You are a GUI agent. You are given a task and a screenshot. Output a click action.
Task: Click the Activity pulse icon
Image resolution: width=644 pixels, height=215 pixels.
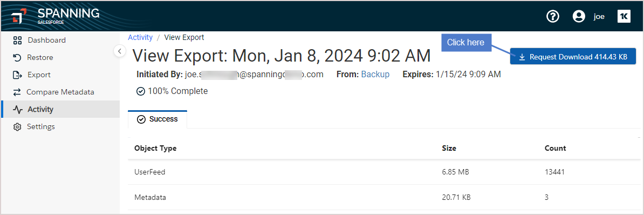point(18,109)
